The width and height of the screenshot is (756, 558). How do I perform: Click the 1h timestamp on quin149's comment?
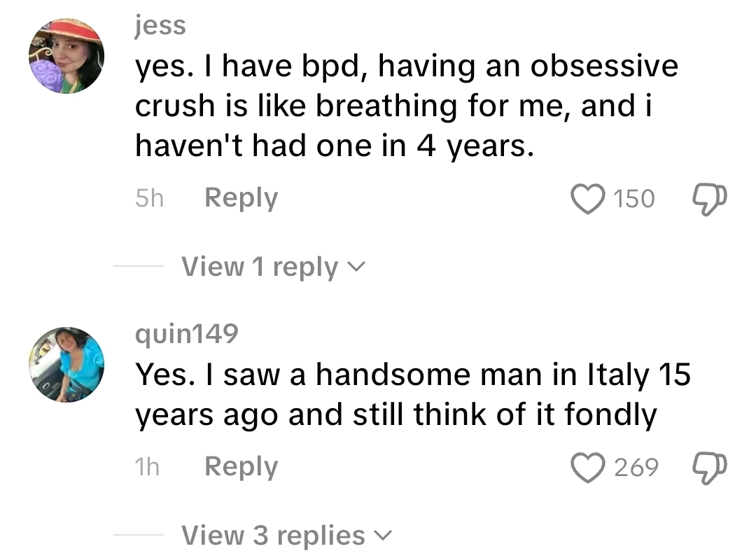point(147,468)
